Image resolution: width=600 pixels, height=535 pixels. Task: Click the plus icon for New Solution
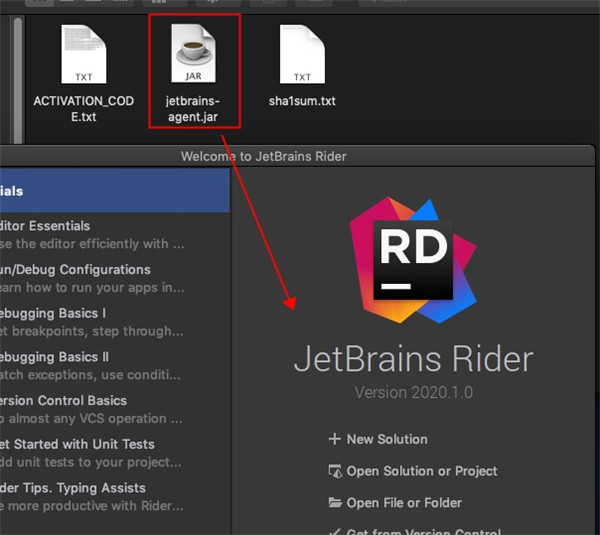tap(334, 439)
